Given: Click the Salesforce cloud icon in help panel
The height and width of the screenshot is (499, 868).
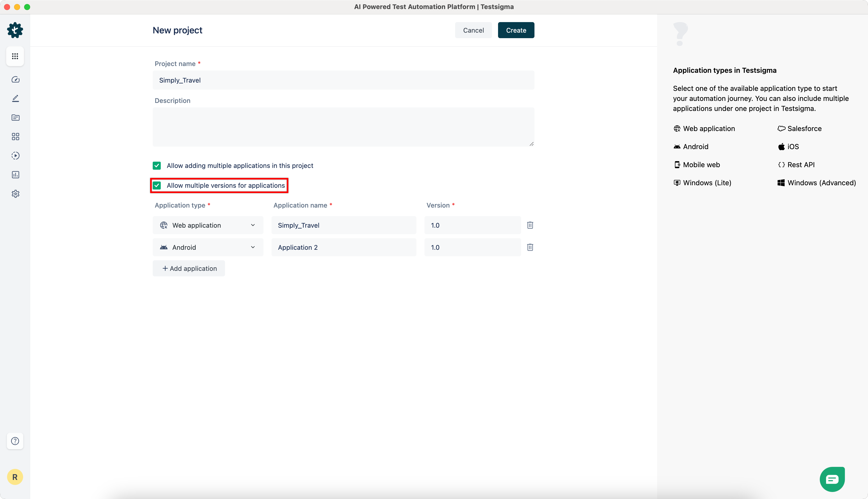Looking at the screenshot, I should [x=781, y=129].
